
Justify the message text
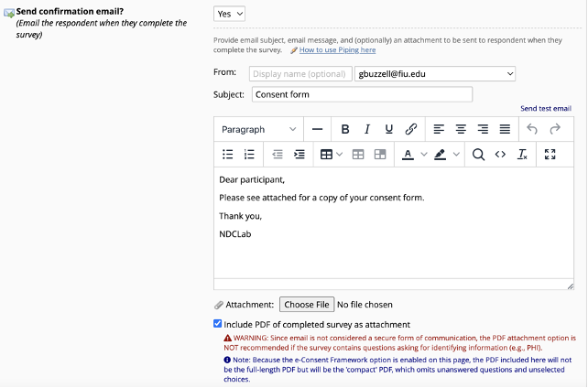coord(505,129)
